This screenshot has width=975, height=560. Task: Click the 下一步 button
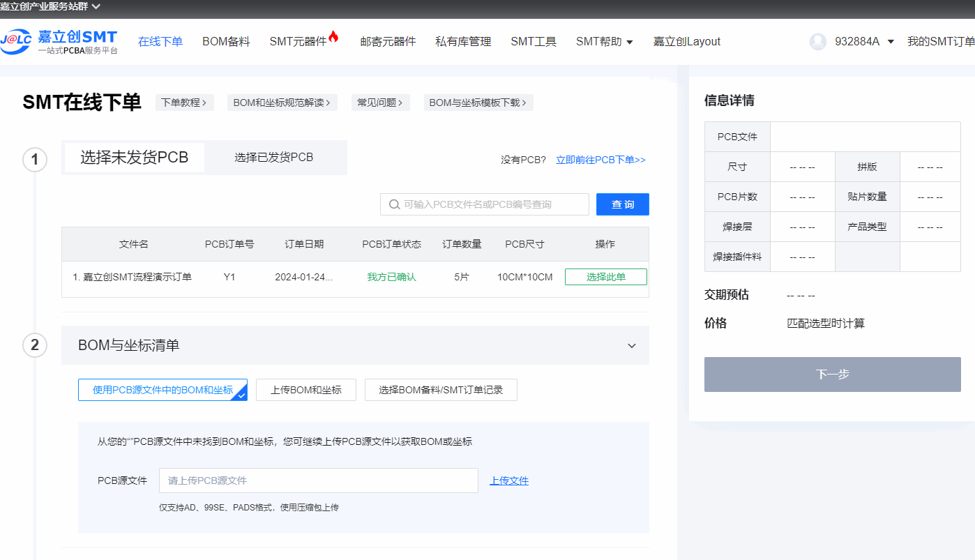pyautogui.click(x=833, y=374)
